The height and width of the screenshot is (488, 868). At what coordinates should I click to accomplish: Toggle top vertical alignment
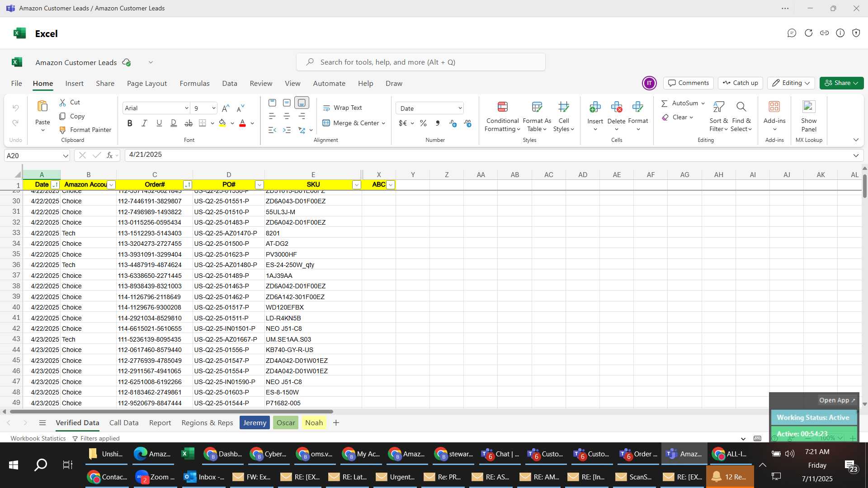272,103
